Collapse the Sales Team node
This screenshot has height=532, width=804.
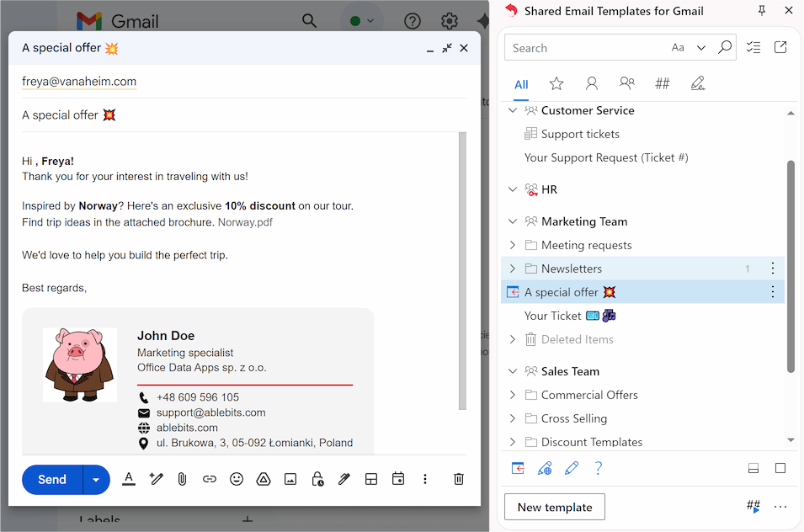tap(512, 371)
